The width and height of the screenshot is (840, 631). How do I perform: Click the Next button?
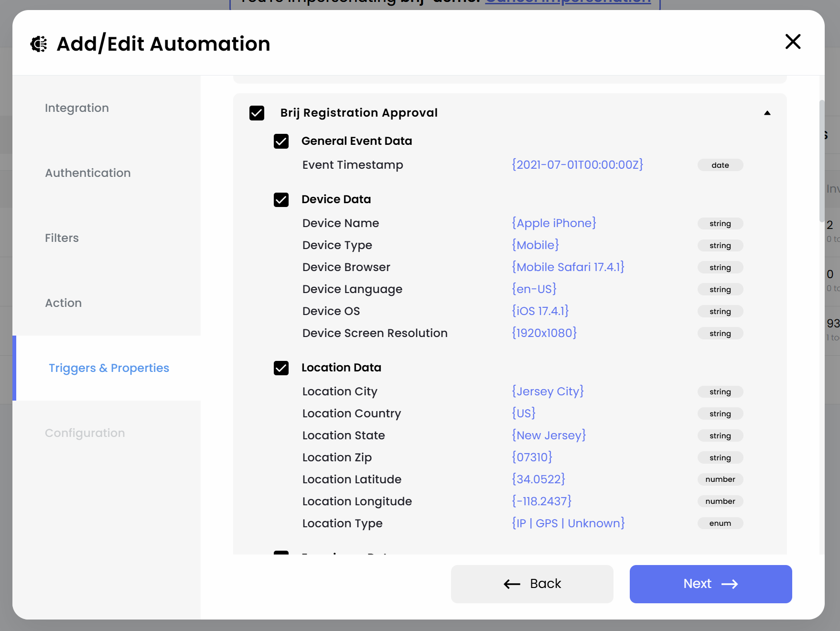[x=711, y=584]
